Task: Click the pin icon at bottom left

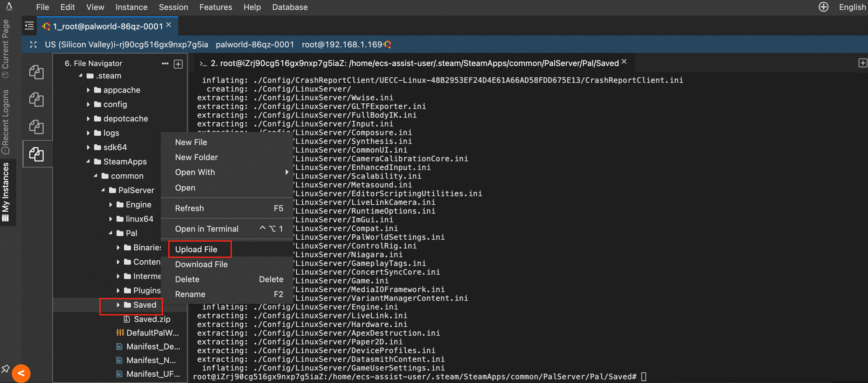Action: [5, 368]
